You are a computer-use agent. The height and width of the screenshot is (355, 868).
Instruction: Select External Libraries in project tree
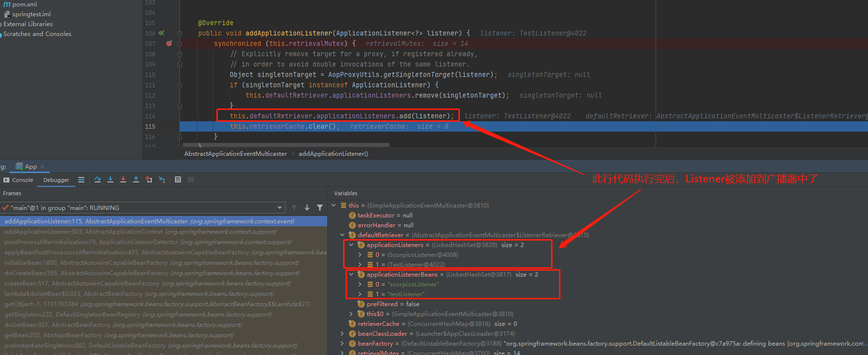pyautogui.click(x=28, y=24)
